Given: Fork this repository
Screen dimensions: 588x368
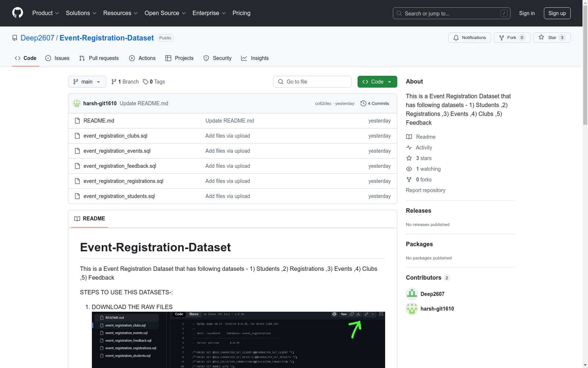Looking at the screenshot, I should [x=512, y=38].
